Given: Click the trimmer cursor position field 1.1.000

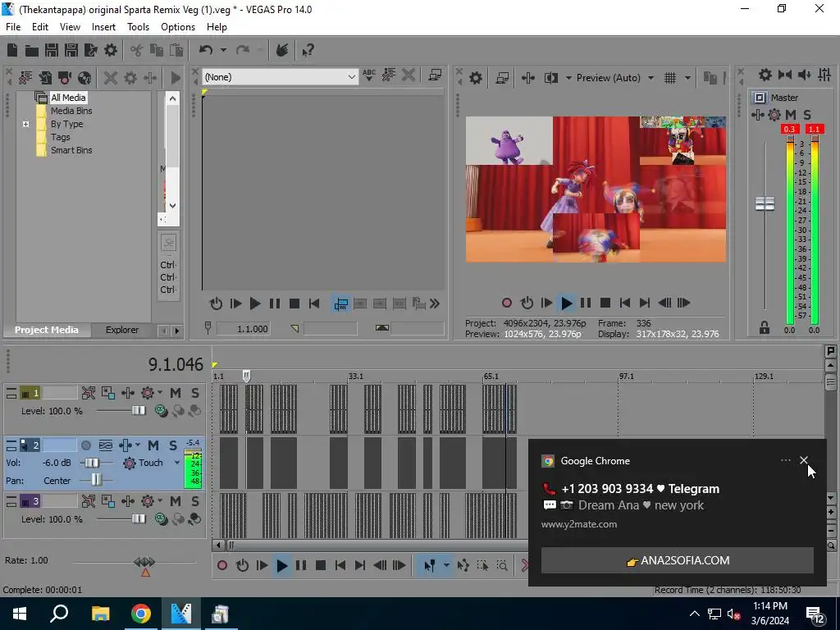Looking at the screenshot, I should (x=243, y=328).
